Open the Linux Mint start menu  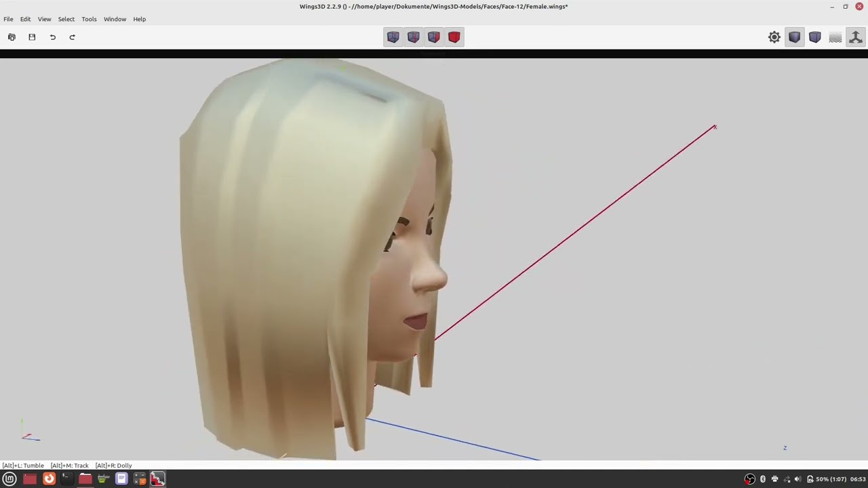click(x=9, y=479)
